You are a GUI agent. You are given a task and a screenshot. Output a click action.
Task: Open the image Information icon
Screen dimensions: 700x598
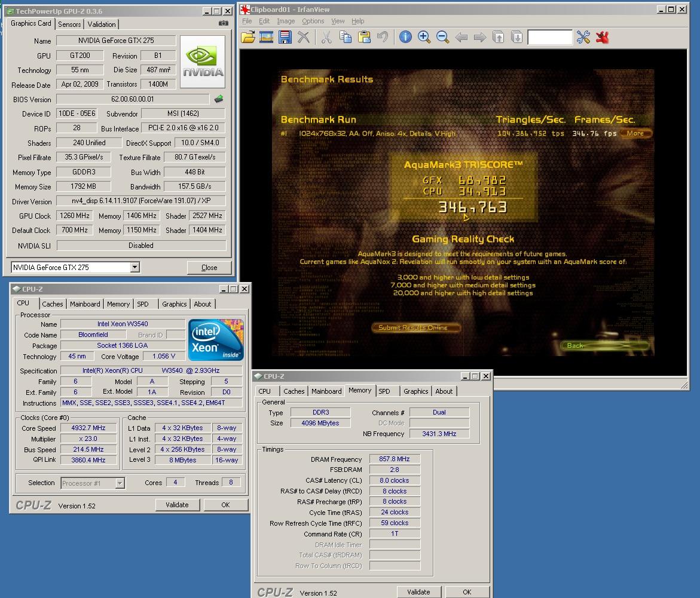(x=405, y=37)
